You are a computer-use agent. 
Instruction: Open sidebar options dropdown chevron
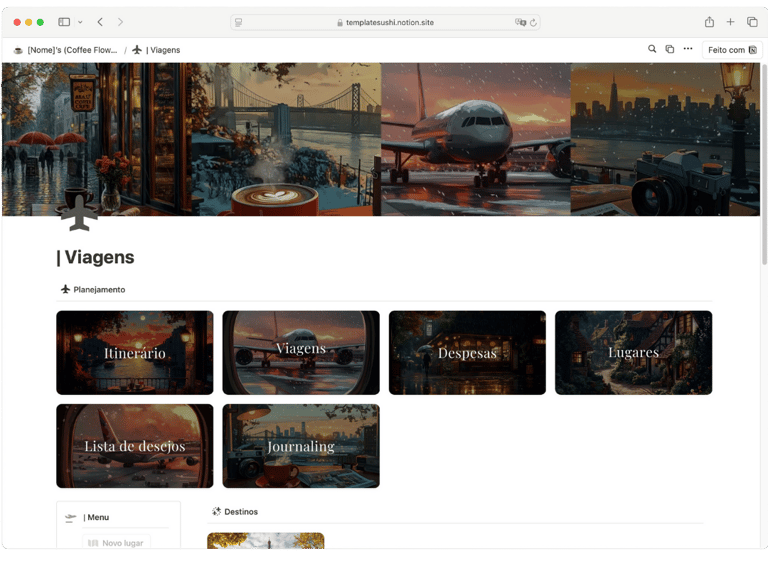click(80, 22)
